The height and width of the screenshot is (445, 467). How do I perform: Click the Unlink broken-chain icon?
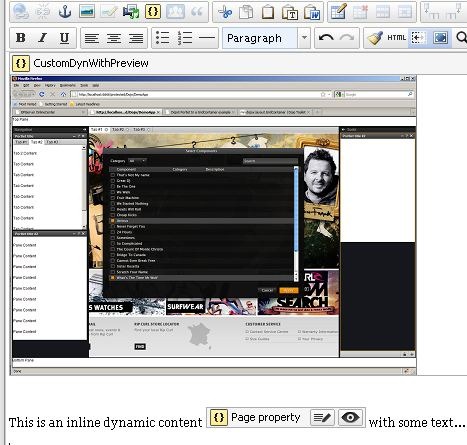pyautogui.click(x=42, y=12)
